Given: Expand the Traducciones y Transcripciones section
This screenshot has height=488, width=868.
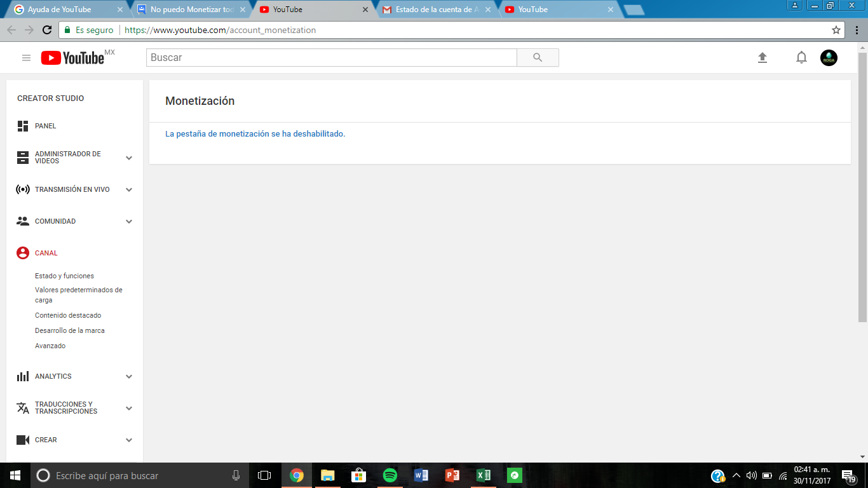Looking at the screenshot, I should (129, 408).
